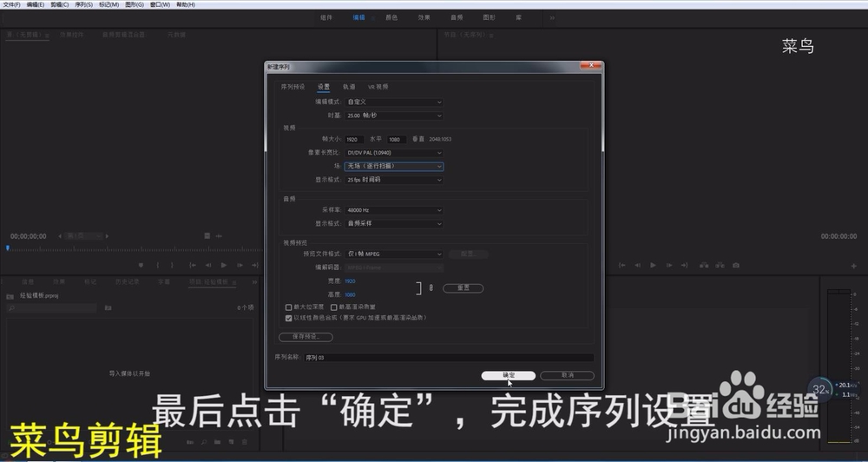Open the video 显示格式 dropdown 25 fps 时间码
This screenshot has height=462, width=868.
[x=393, y=180]
